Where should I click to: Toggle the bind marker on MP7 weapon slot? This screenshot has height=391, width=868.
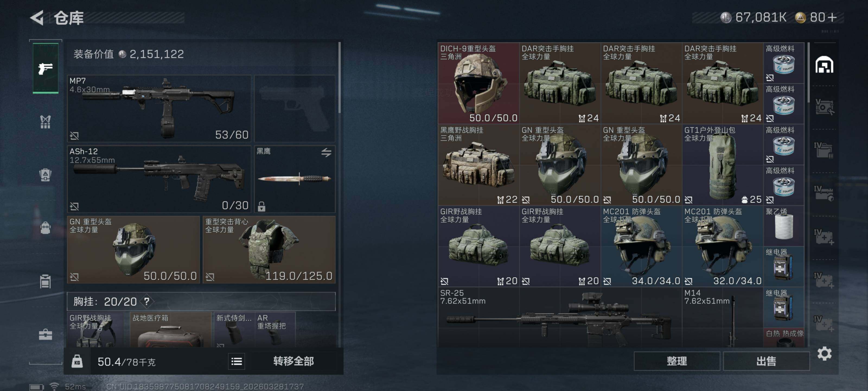pos(74,135)
